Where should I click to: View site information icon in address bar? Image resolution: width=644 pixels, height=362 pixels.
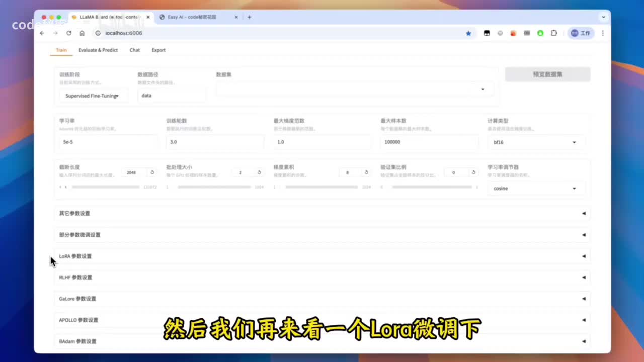point(98,33)
